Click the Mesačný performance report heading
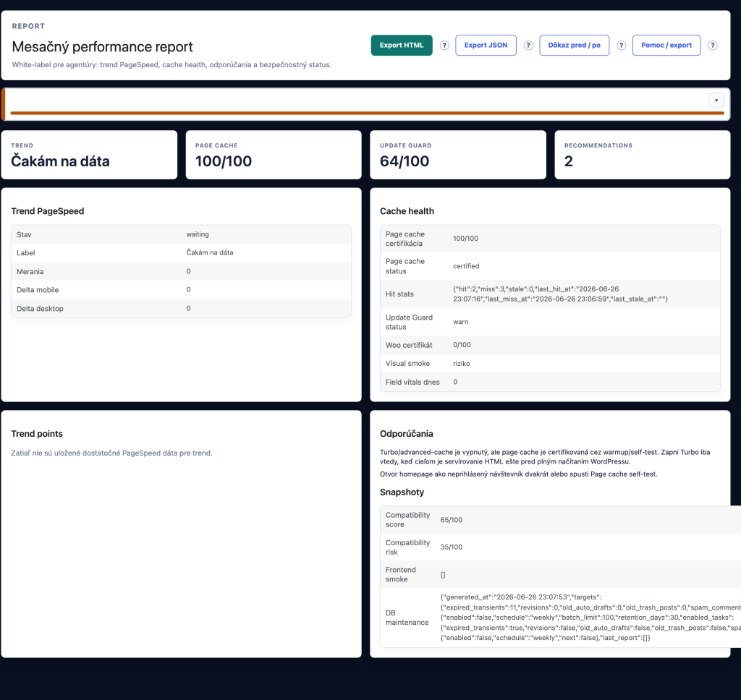Viewport: 741px width, 700px height. (103, 47)
